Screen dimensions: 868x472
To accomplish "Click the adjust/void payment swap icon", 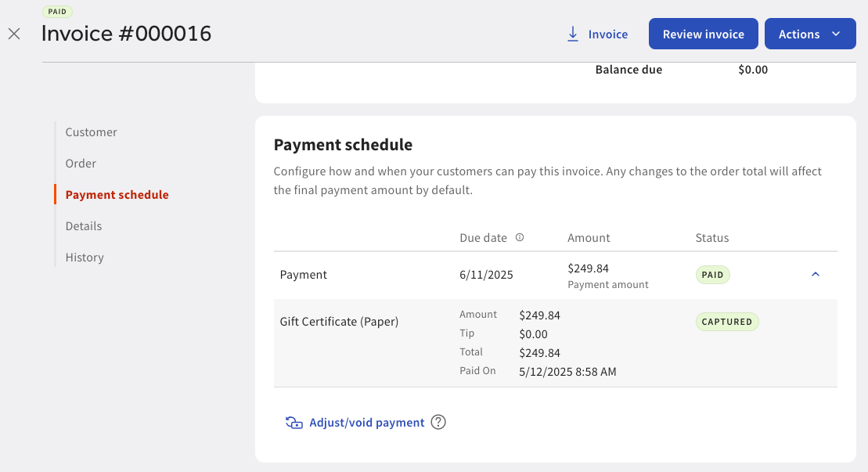I will pyautogui.click(x=294, y=422).
